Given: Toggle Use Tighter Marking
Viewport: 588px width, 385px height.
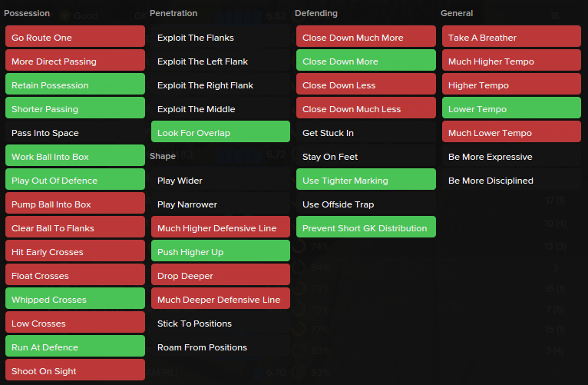Looking at the screenshot, I should 365,181.
